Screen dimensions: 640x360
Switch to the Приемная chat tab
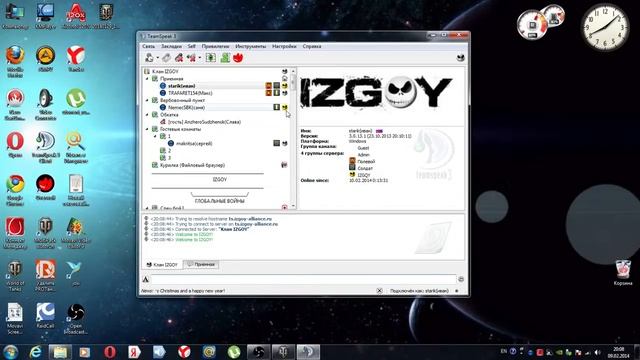(x=201, y=264)
